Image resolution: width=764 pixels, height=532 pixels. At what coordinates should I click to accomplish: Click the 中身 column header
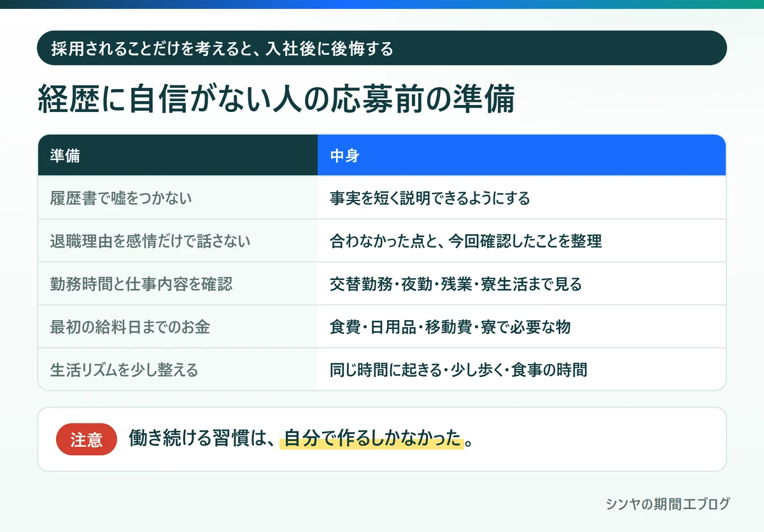521,155
